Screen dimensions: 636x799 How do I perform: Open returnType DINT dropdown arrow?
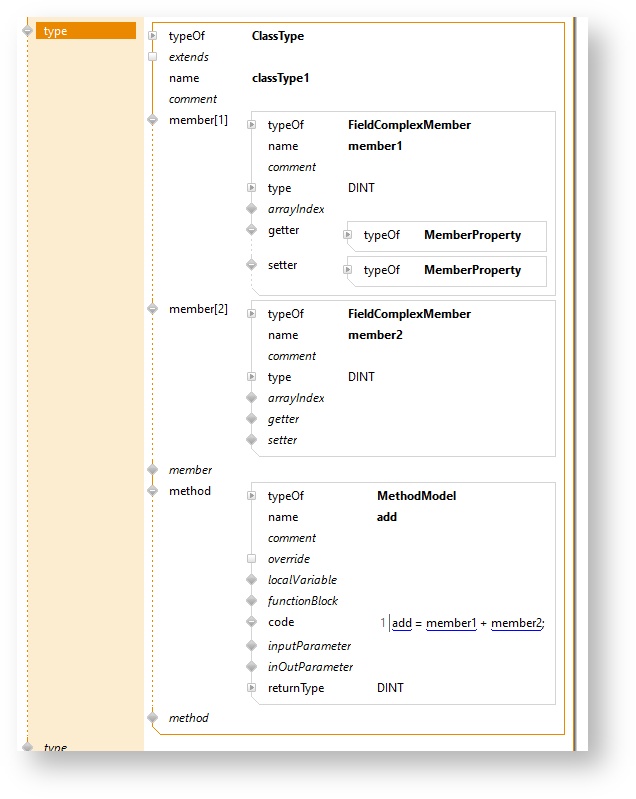[251, 688]
